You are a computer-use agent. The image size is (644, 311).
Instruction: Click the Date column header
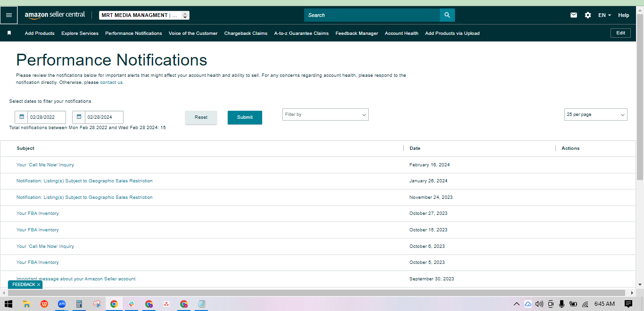tap(415, 148)
